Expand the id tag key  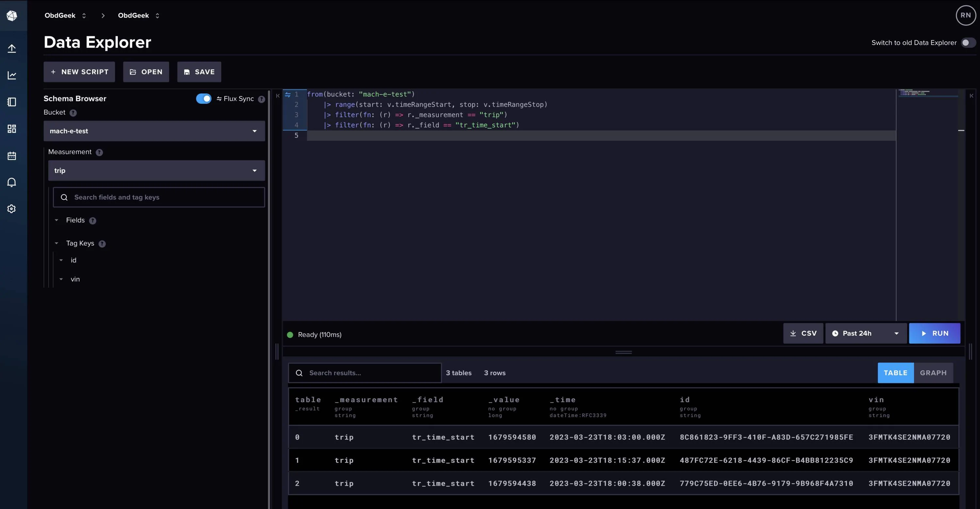(61, 260)
